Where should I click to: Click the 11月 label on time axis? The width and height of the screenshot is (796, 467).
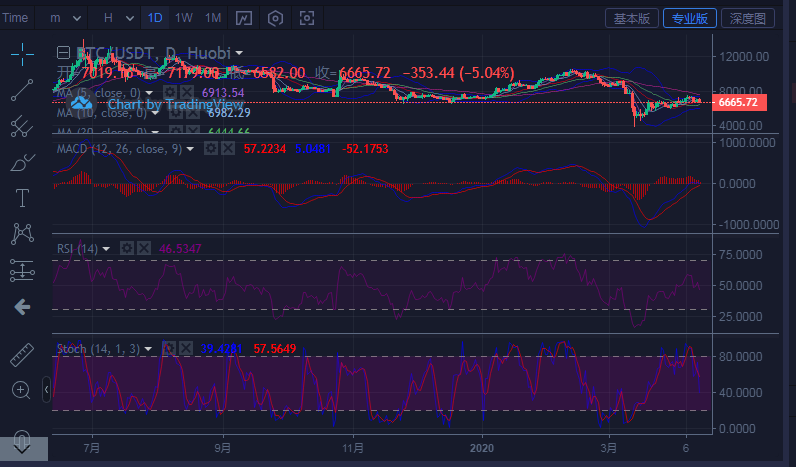click(353, 448)
